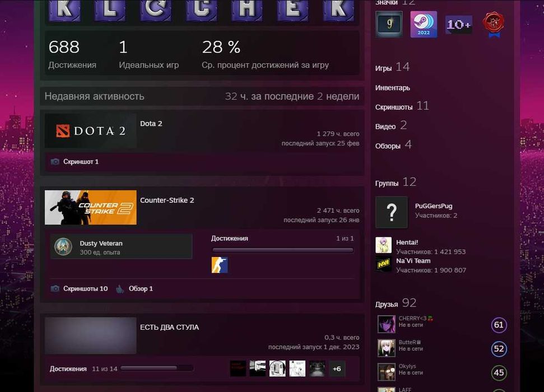Click the level 61 friend badge
This screenshot has height=392, width=544.
[x=499, y=325]
